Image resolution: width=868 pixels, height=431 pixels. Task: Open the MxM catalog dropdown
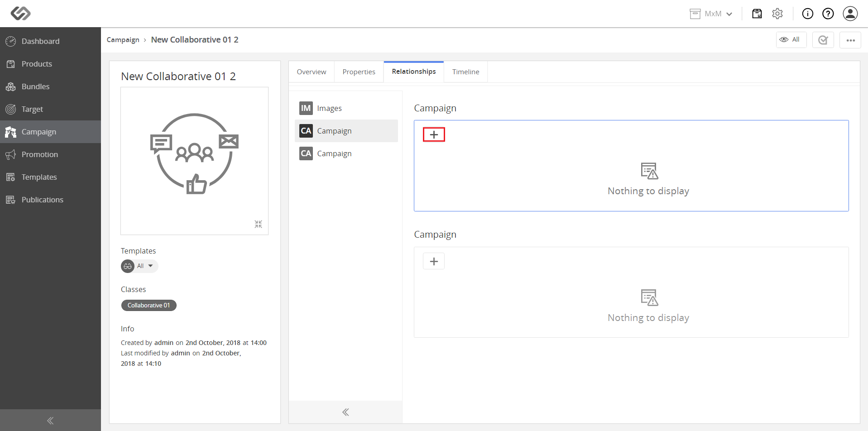(711, 14)
